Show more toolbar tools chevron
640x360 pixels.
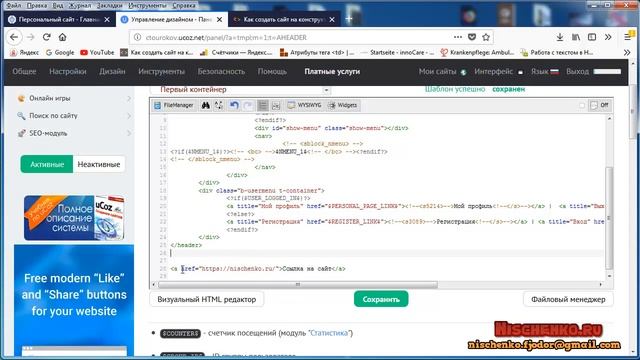[x=608, y=37]
